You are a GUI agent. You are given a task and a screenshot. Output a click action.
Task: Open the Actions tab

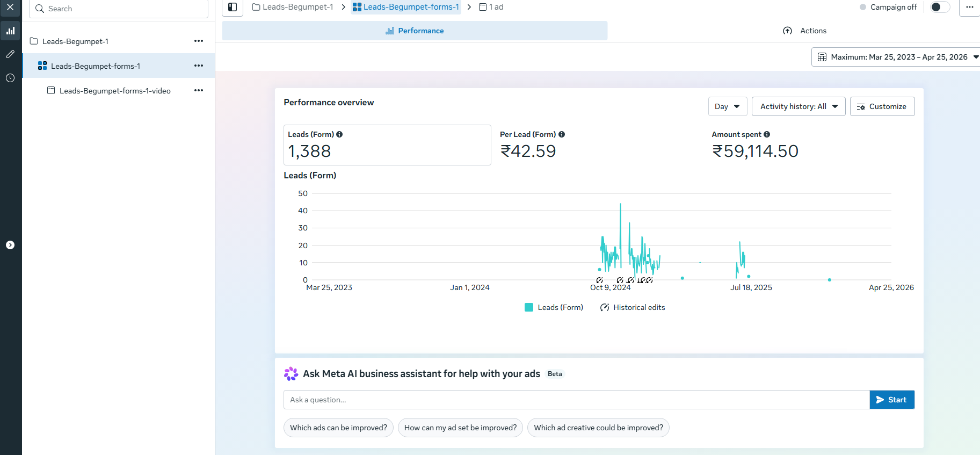804,31
